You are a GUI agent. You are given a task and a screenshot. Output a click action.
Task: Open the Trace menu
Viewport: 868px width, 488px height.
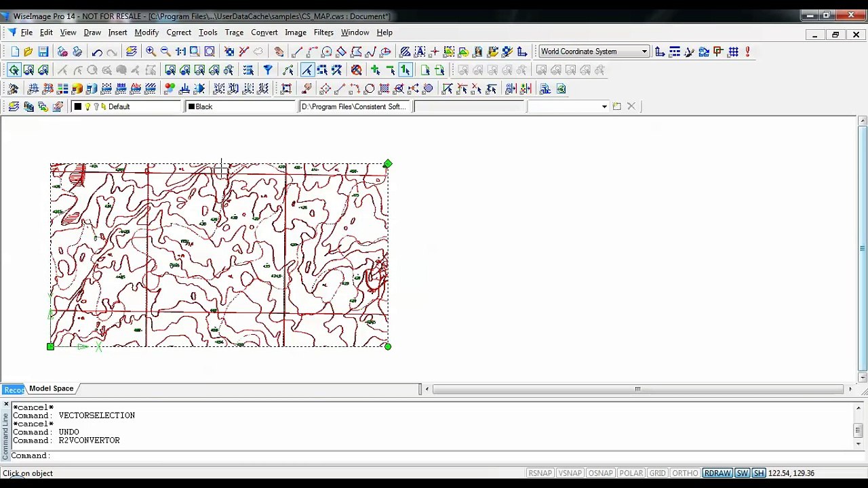point(234,33)
